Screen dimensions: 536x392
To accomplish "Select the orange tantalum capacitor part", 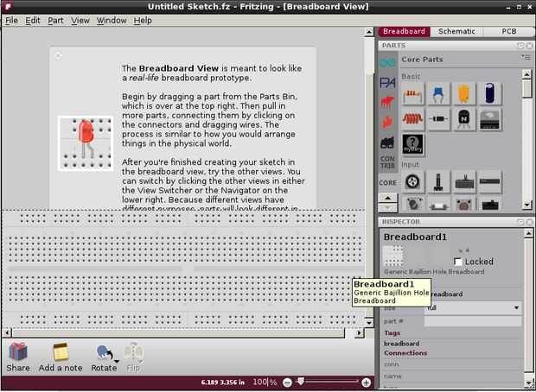I will (x=464, y=93).
